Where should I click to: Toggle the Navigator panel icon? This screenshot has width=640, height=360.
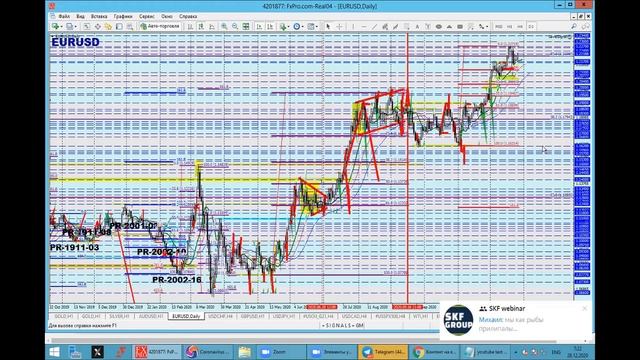coord(108,27)
